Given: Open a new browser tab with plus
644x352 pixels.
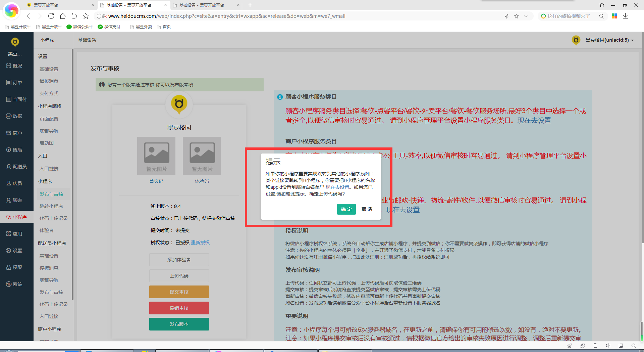Looking at the screenshot, I should coord(250,5).
